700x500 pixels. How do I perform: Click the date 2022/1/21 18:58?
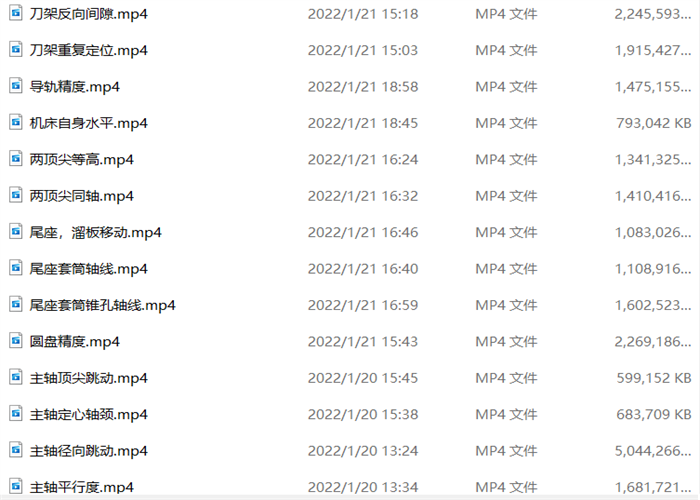(x=363, y=87)
